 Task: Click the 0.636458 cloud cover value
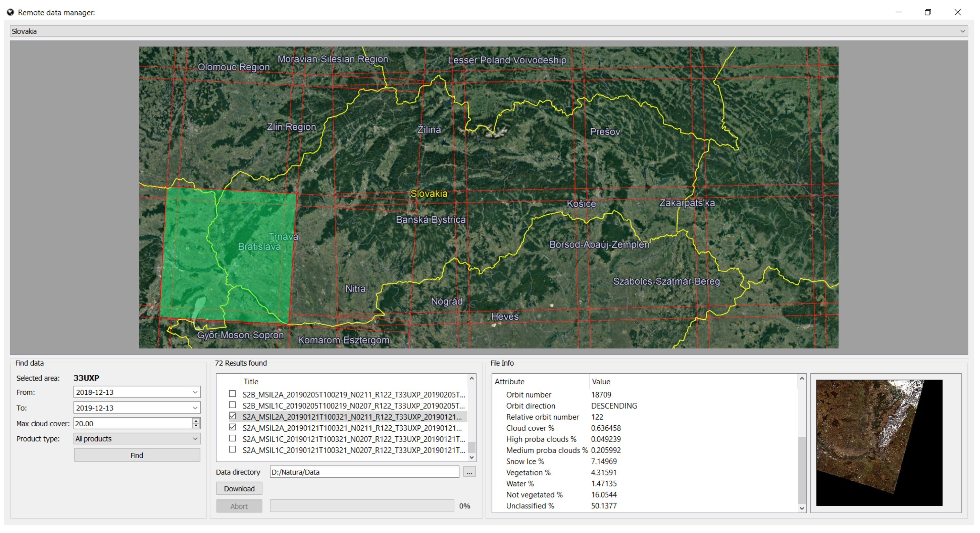(x=606, y=428)
